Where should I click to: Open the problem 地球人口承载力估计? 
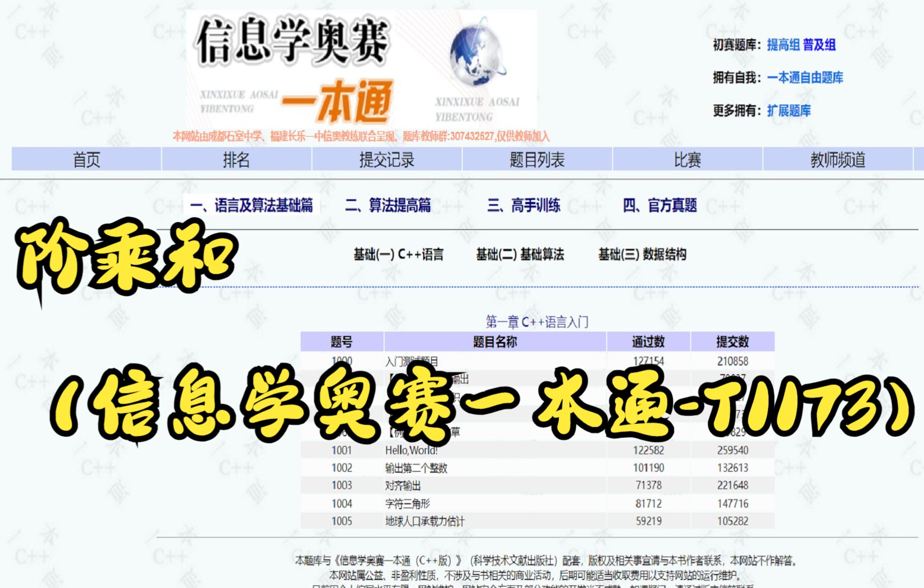(425, 522)
